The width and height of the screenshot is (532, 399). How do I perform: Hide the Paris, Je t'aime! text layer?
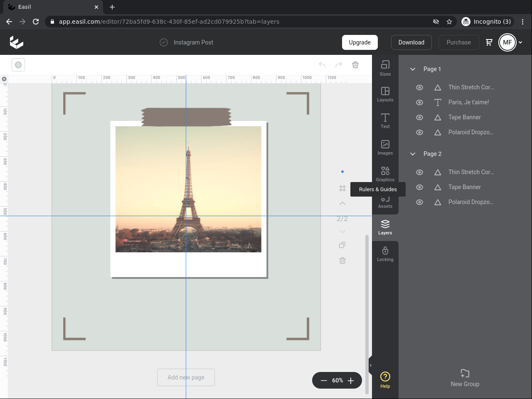tap(419, 102)
